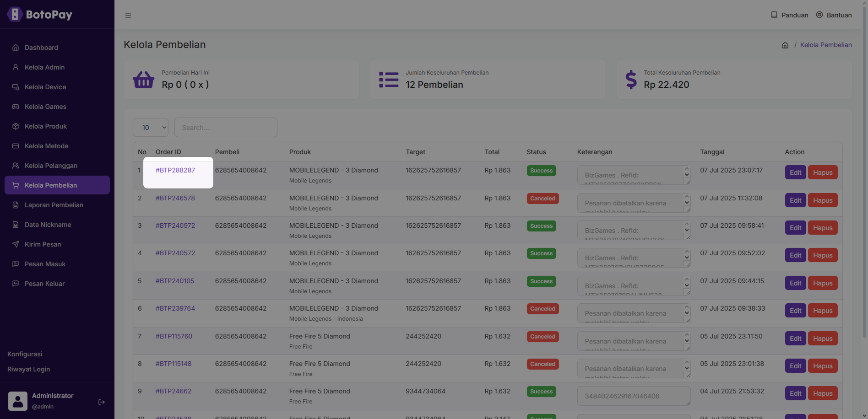Viewport: 868px width, 419px height.
Task: Open Laporan Pembelian menu item
Action: coord(57,205)
